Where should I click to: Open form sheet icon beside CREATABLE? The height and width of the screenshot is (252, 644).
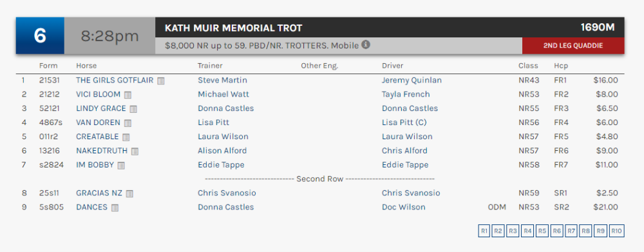tap(126, 137)
